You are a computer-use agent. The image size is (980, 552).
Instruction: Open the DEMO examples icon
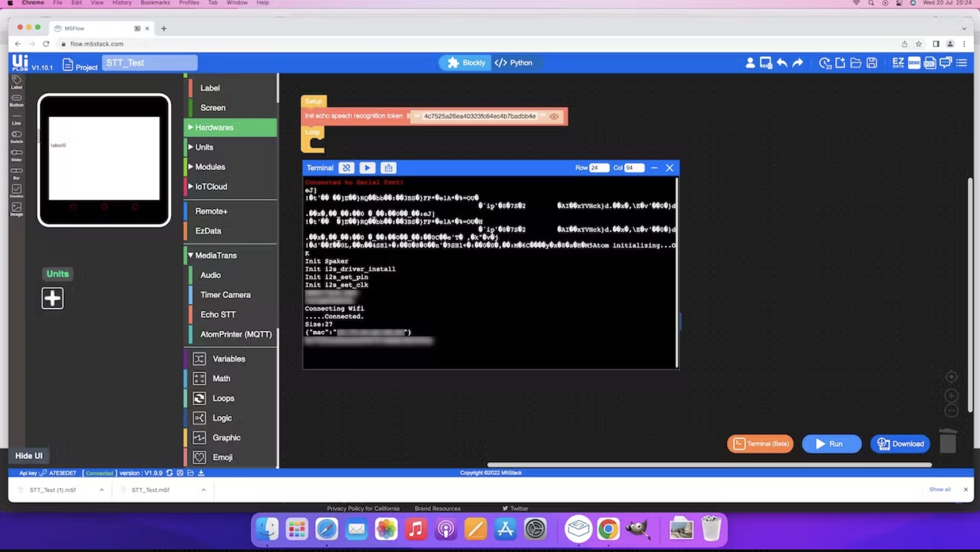coord(914,63)
